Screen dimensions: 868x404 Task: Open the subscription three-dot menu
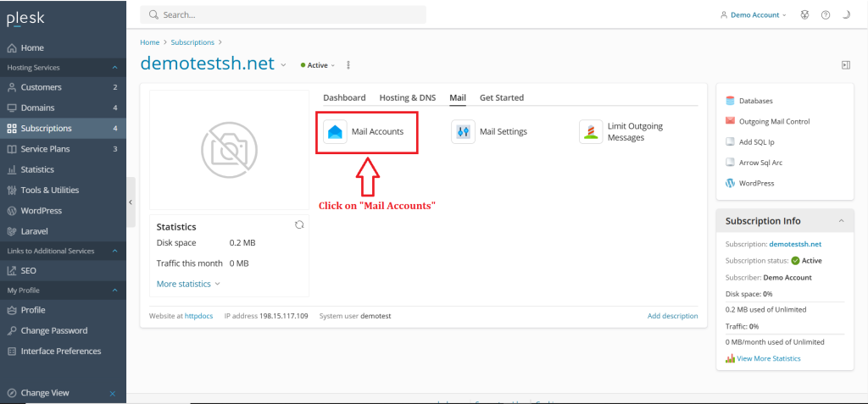[348, 64]
